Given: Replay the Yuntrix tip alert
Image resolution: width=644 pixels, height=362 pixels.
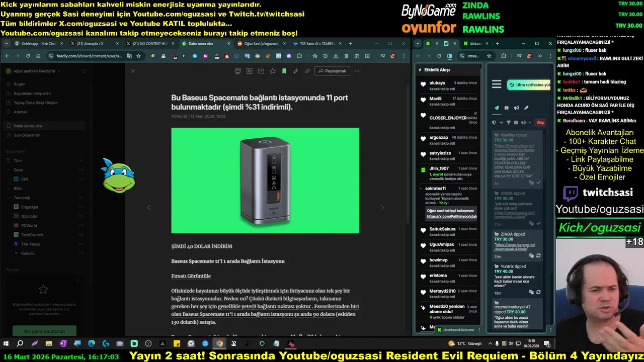Looking at the screenshot, I should pos(538,292).
